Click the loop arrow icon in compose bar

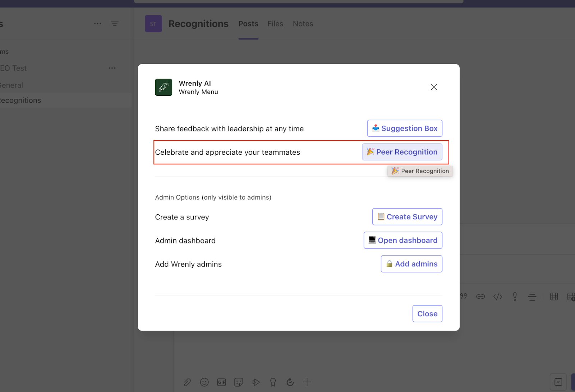[x=290, y=382]
